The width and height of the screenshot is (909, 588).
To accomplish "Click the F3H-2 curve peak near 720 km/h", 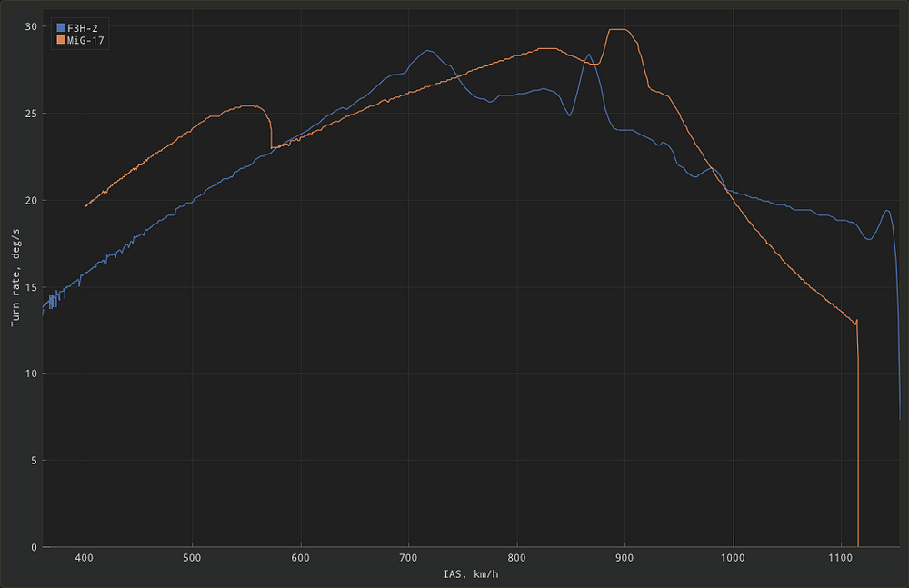I will coord(428,51).
